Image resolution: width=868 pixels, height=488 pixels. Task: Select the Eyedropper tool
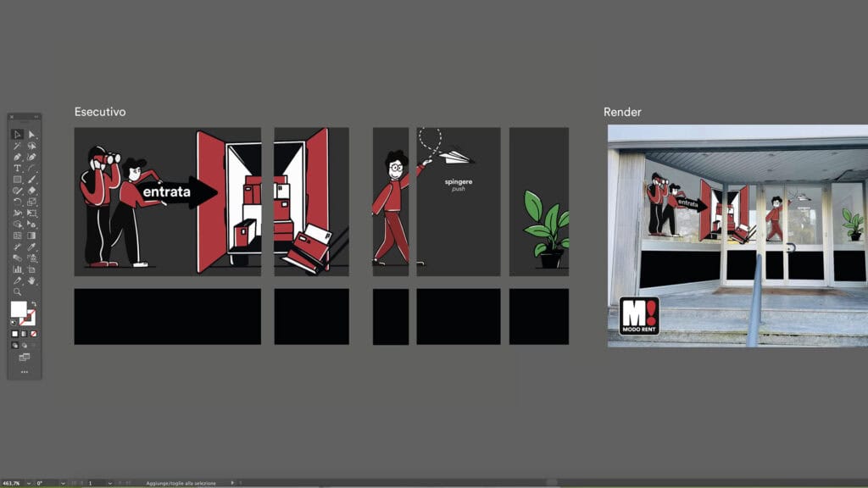[17, 280]
